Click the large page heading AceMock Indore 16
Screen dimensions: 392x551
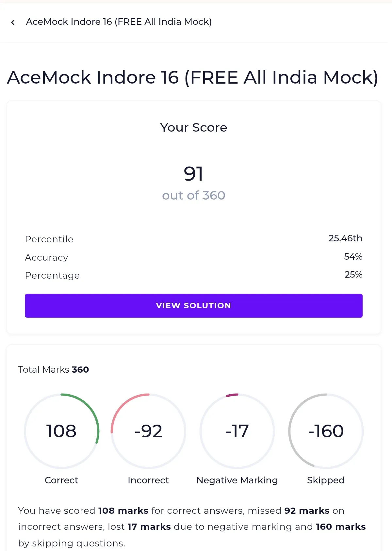click(x=193, y=78)
